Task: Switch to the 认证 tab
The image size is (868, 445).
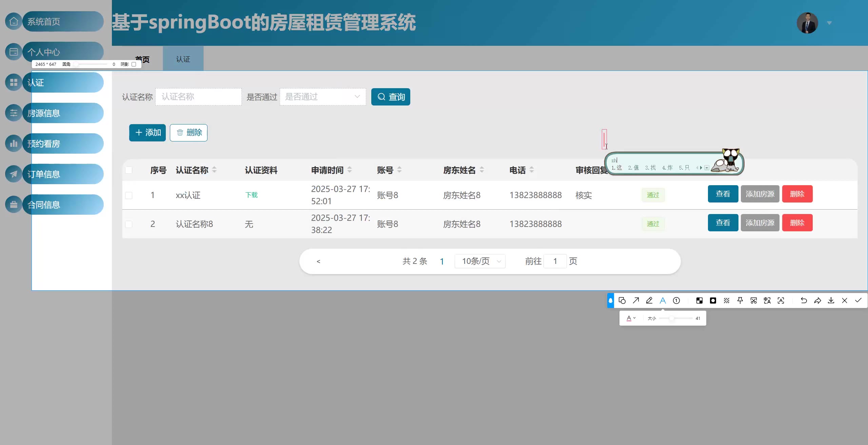Action: [183, 59]
